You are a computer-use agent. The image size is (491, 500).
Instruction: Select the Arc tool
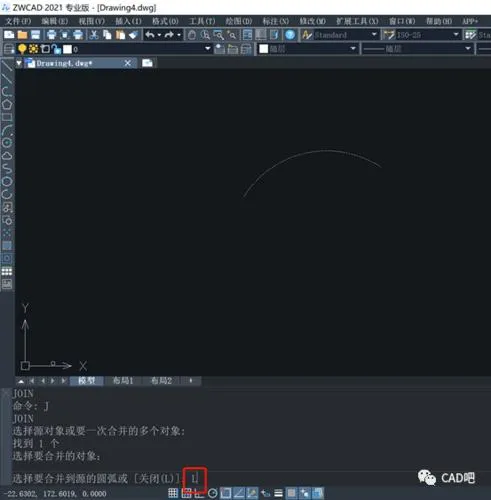[x=7, y=130]
